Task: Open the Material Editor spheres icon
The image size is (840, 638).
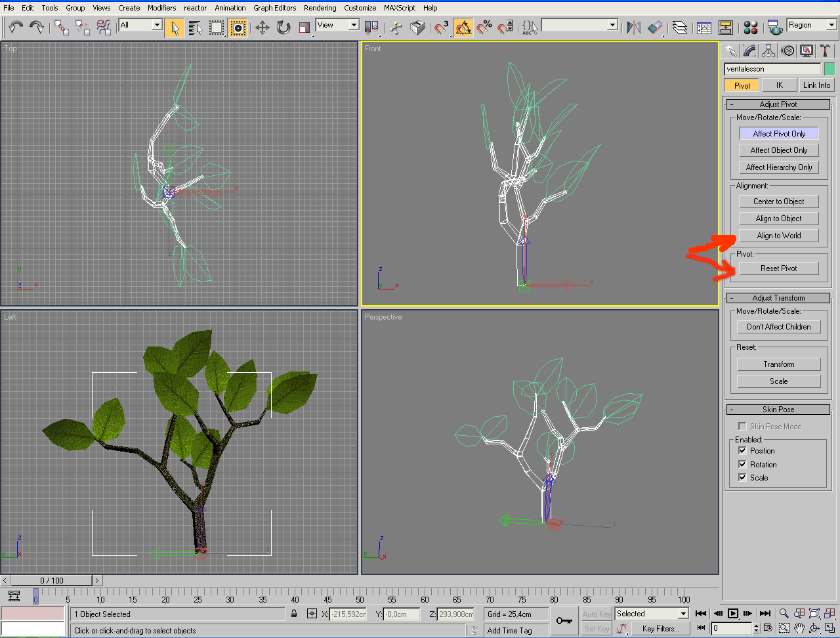Action: pyautogui.click(x=751, y=27)
